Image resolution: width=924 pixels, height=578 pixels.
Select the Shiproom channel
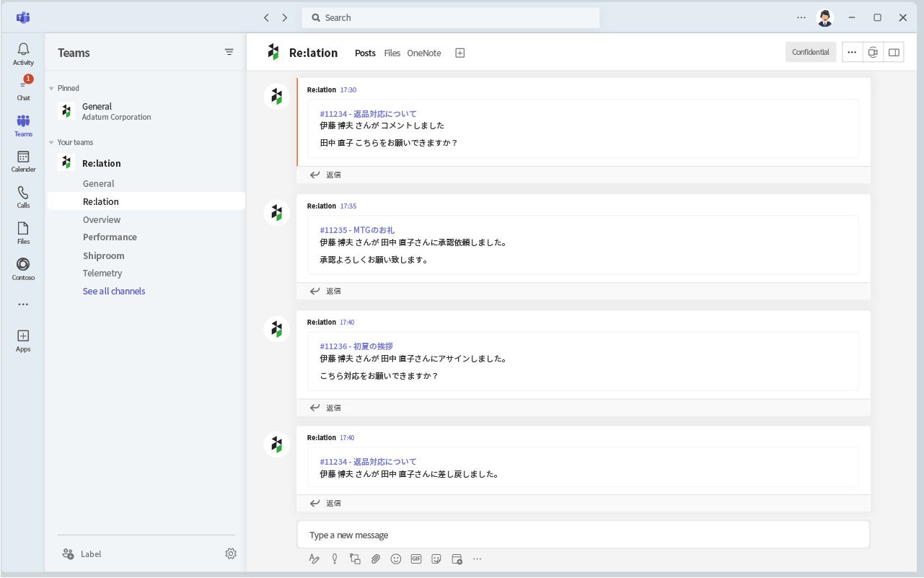103,255
